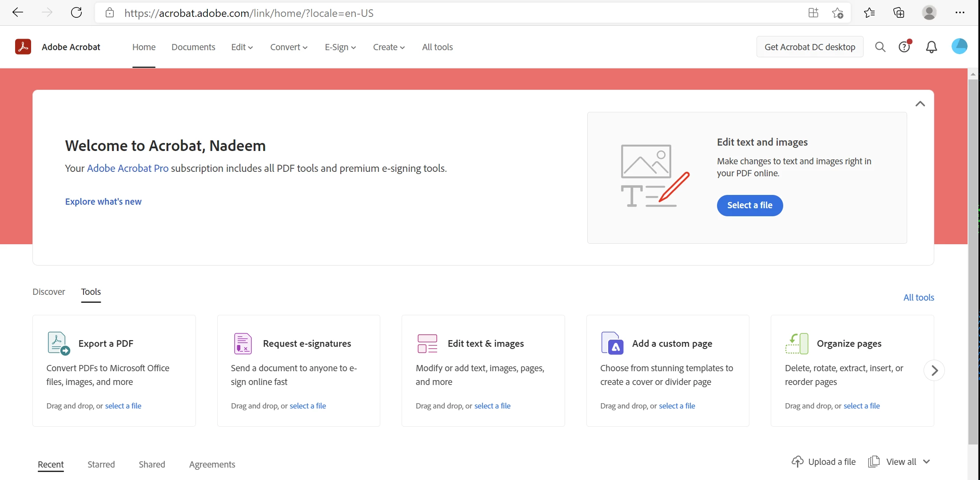Image resolution: width=980 pixels, height=480 pixels.
Task: Expand the Edit dropdown menu
Action: (242, 47)
